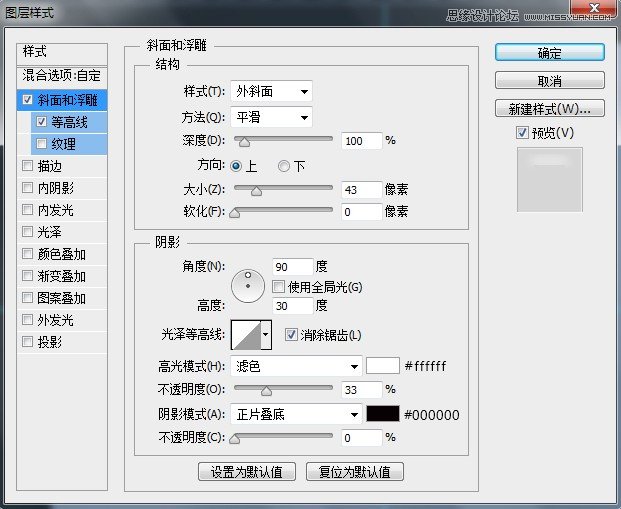Expand the gloss contour dropdown arrow

pos(266,335)
